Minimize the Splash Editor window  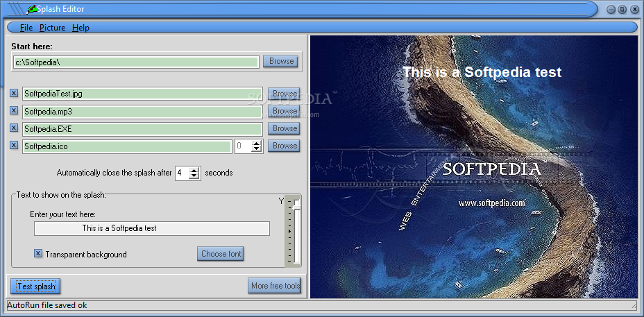(x=612, y=9)
